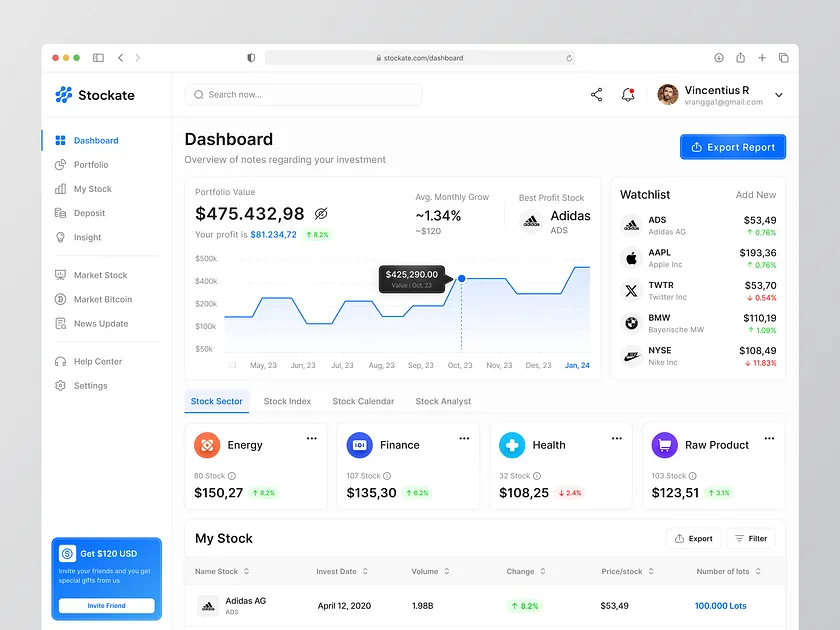The image size is (840, 630).
Task: Select the Deposit sidebar icon
Action: coord(62,212)
